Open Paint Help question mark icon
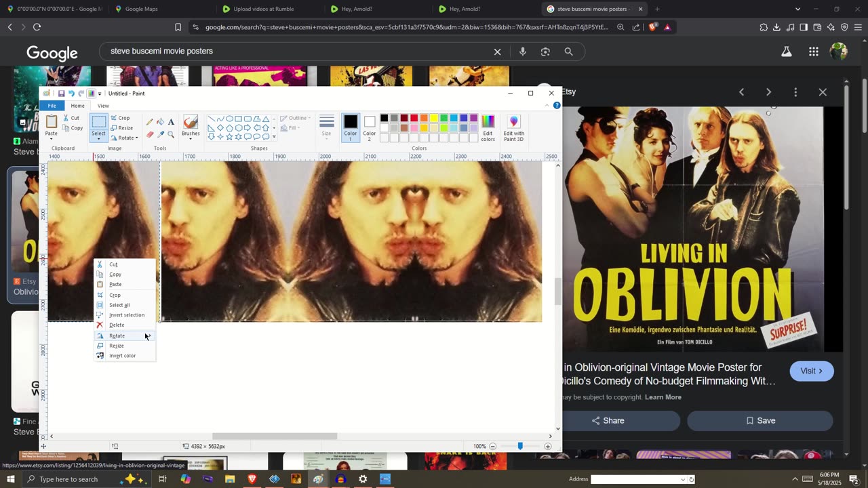This screenshot has height=488, width=868. tap(557, 106)
